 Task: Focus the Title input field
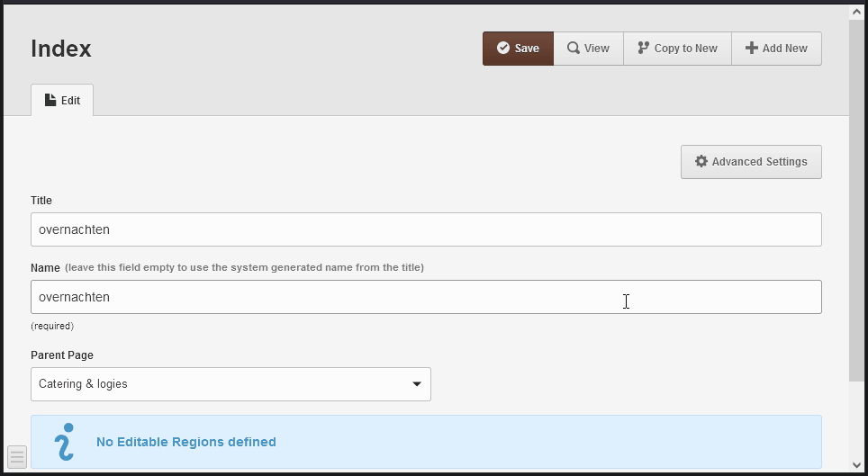pyautogui.click(x=426, y=229)
